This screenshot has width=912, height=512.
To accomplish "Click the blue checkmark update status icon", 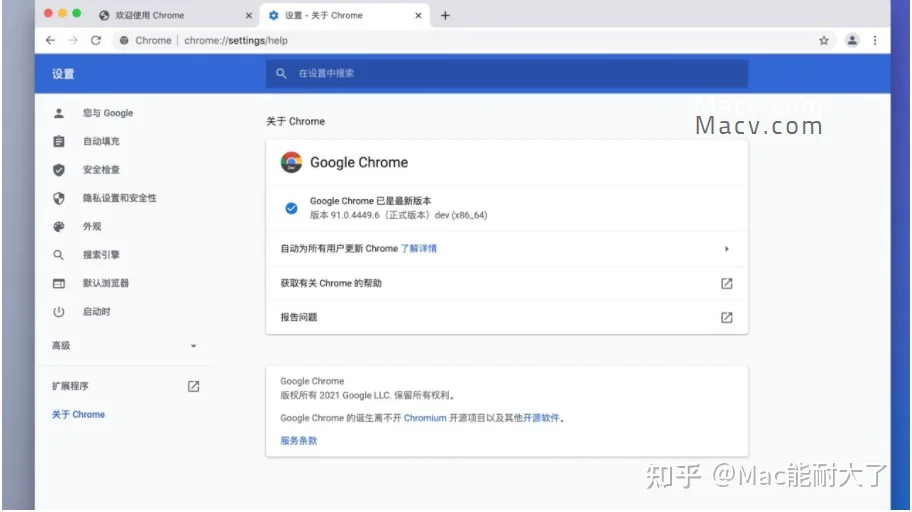I will click(291, 208).
